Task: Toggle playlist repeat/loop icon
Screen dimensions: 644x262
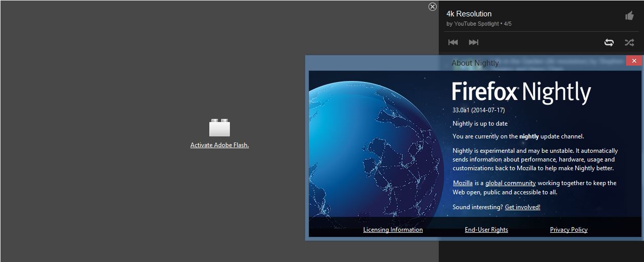Action: pyautogui.click(x=609, y=43)
